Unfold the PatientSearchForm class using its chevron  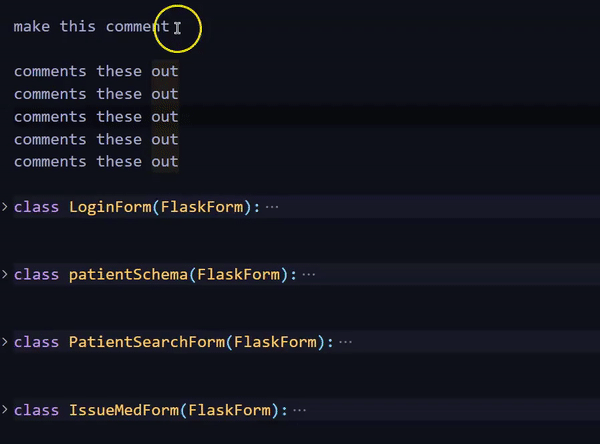pos(5,342)
